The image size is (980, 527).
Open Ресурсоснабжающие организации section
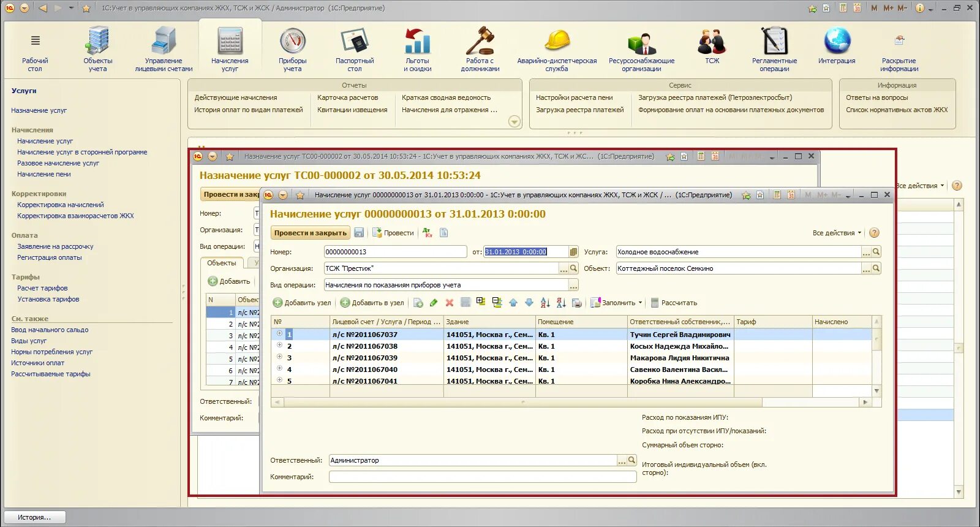[x=641, y=49]
